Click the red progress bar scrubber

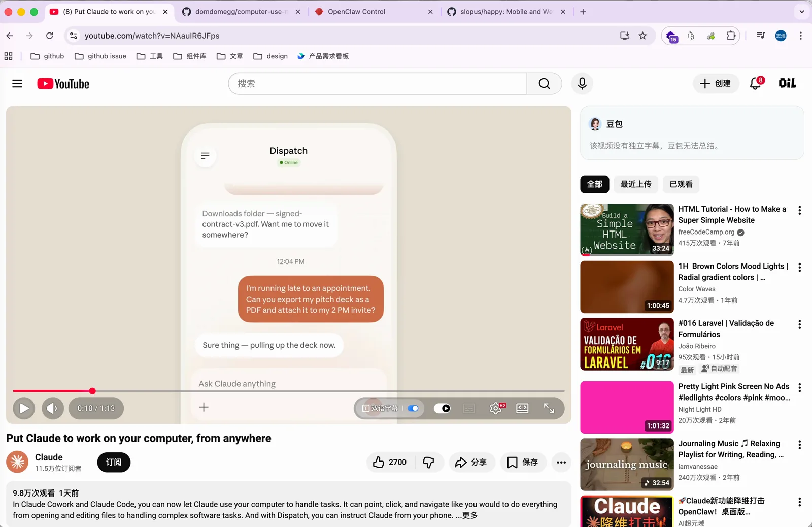92,391
